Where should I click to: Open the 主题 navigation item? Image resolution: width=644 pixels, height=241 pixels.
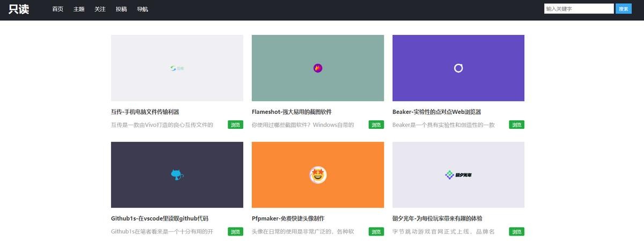(x=79, y=9)
